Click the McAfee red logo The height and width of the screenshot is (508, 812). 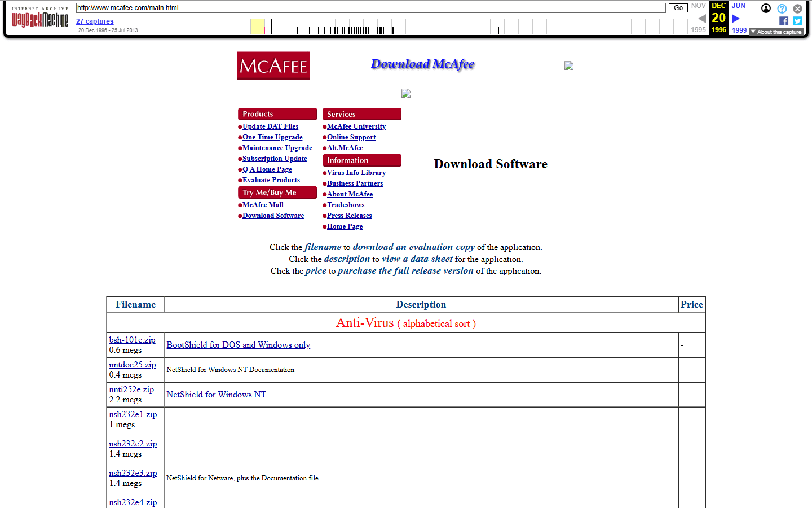(x=273, y=65)
